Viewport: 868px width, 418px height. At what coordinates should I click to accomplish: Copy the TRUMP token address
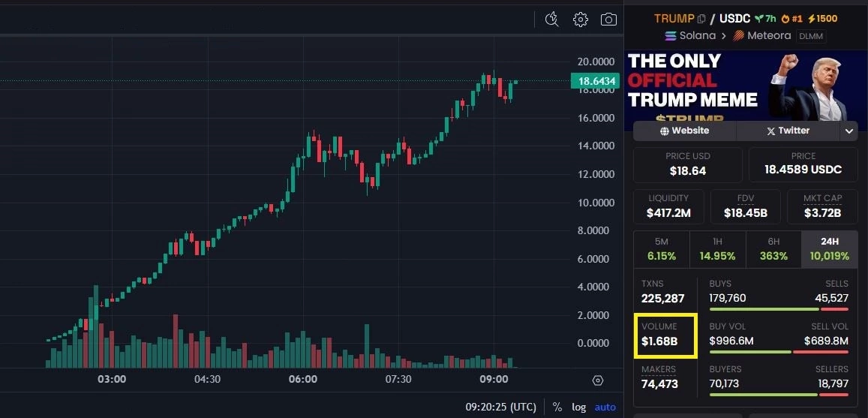[701, 19]
